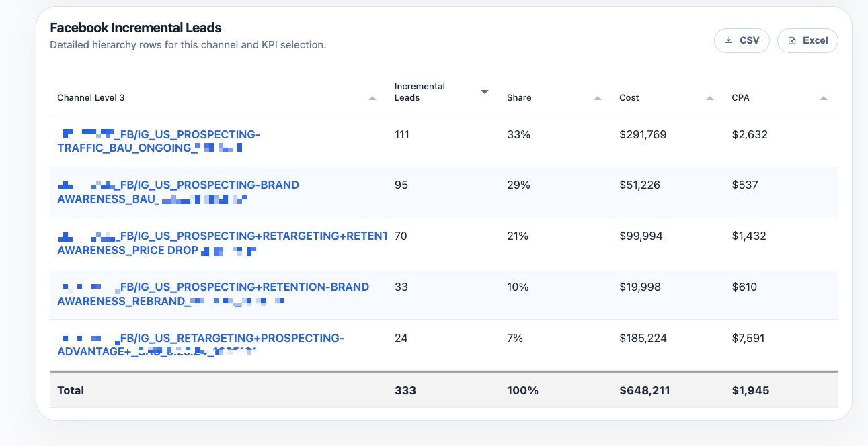Click the CPA column header label
The width and height of the screenshot is (868, 446).
click(x=740, y=98)
